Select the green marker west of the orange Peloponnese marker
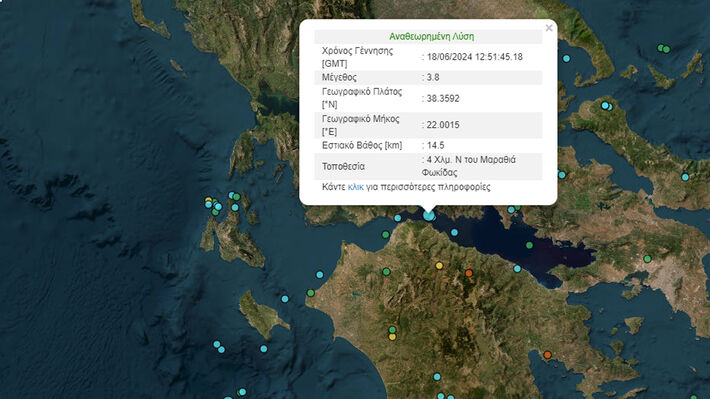The height and width of the screenshot is (399, 710). tap(386, 272)
